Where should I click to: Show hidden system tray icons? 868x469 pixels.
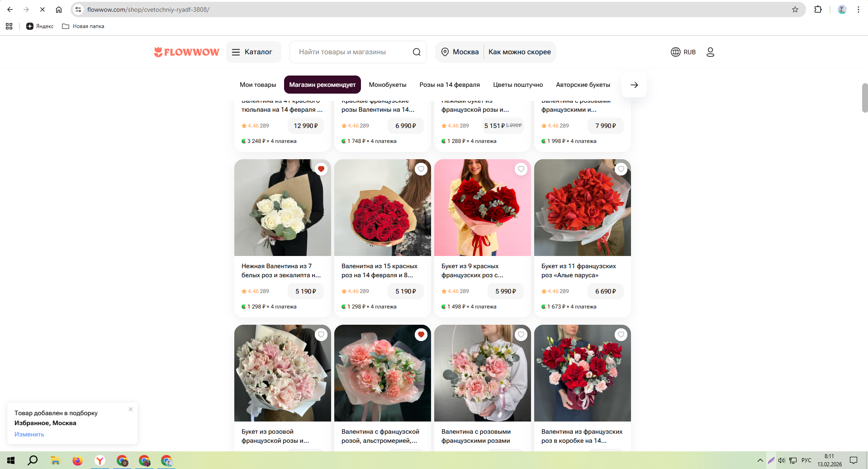click(x=760, y=460)
